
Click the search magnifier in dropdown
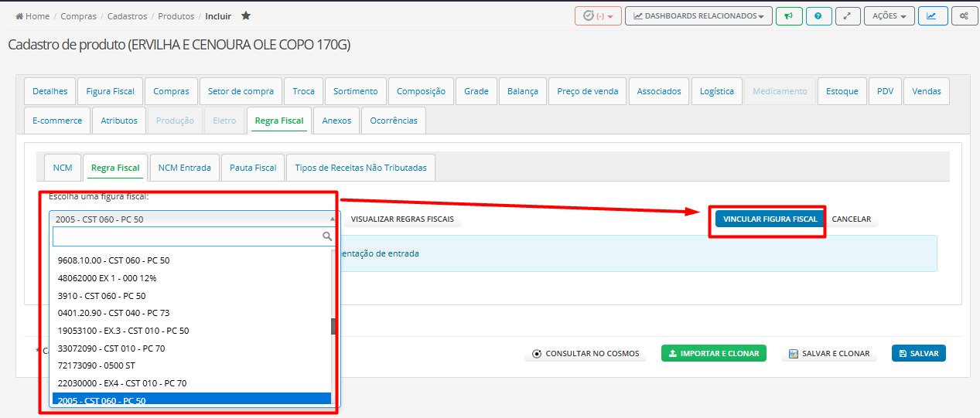coord(327,236)
